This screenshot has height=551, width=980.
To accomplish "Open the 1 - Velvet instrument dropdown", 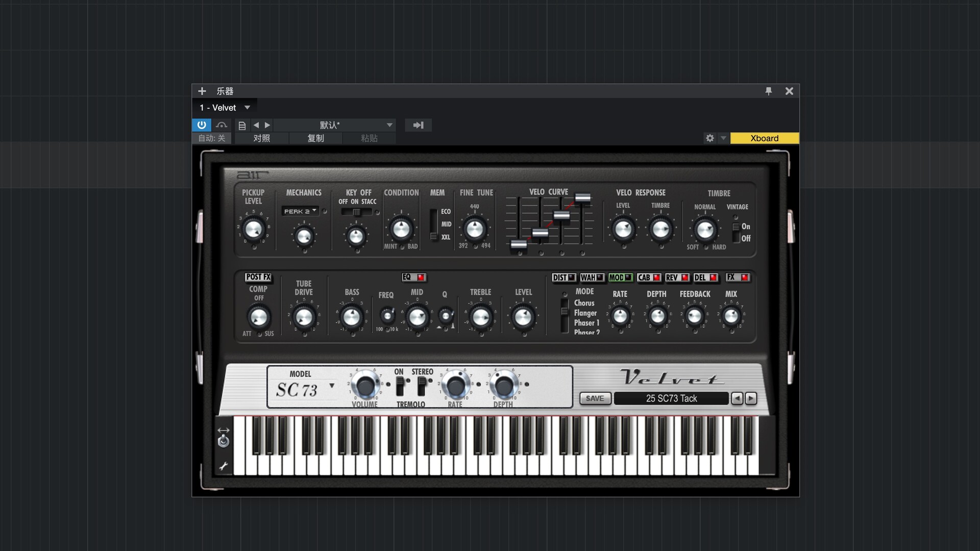I will [248, 108].
